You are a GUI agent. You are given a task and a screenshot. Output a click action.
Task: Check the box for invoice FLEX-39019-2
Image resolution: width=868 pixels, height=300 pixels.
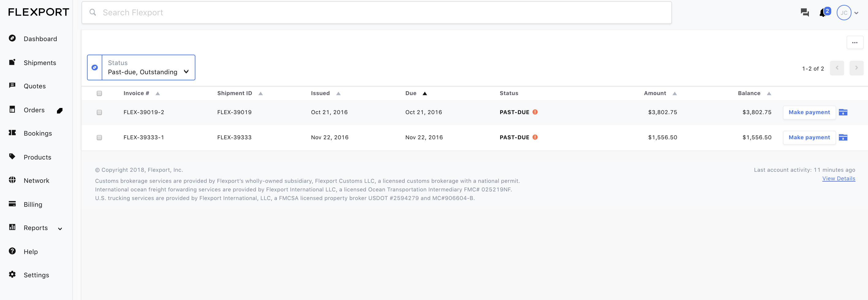(x=99, y=112)
